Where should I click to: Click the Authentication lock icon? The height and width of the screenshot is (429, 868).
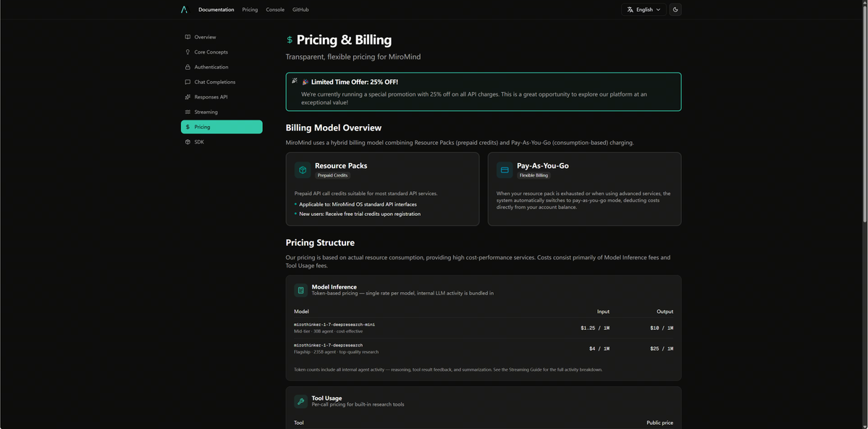tap(187, 67)
